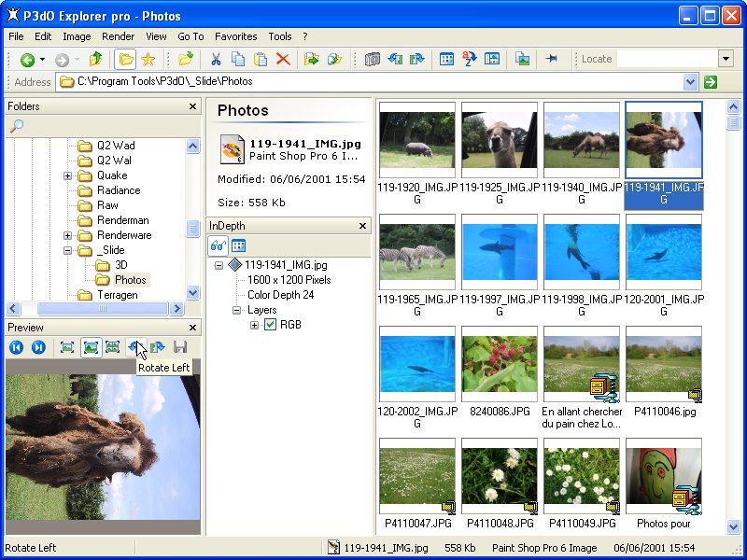
Task: Open the Render menu
Action: pyautogui.click(x=119, y=36)
